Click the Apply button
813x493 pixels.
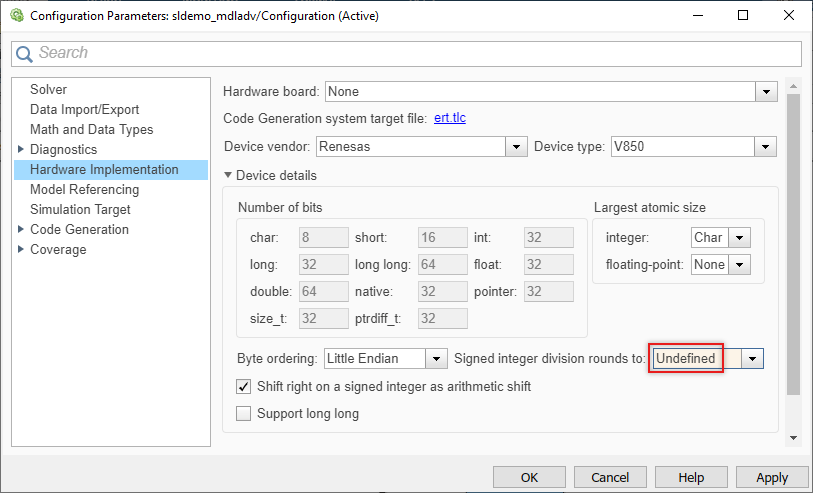pyautogui.click(x=771, y=477)
